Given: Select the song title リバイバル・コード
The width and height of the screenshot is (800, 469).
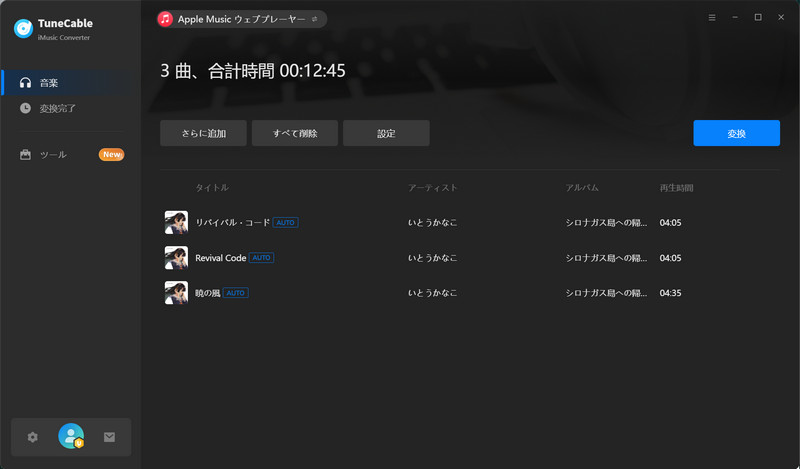Looking at the screenshot, I should point(233,223).
